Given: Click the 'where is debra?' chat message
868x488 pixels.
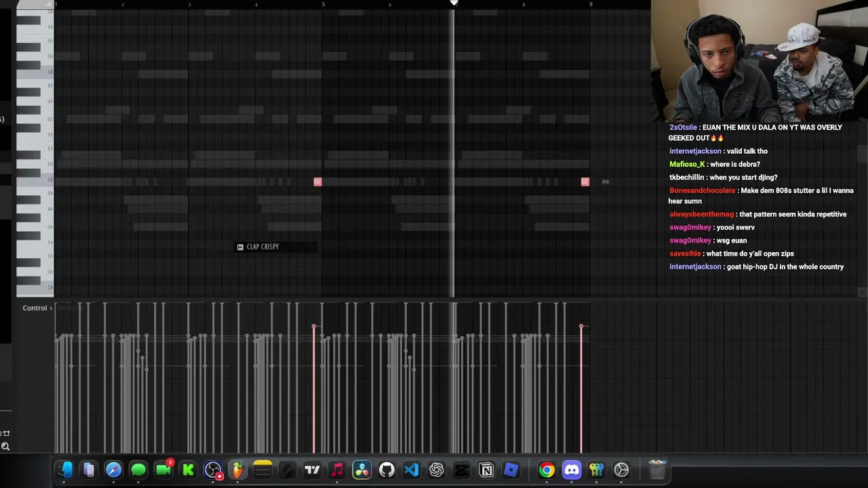Looking at the screenshot, I should [736, 164].
